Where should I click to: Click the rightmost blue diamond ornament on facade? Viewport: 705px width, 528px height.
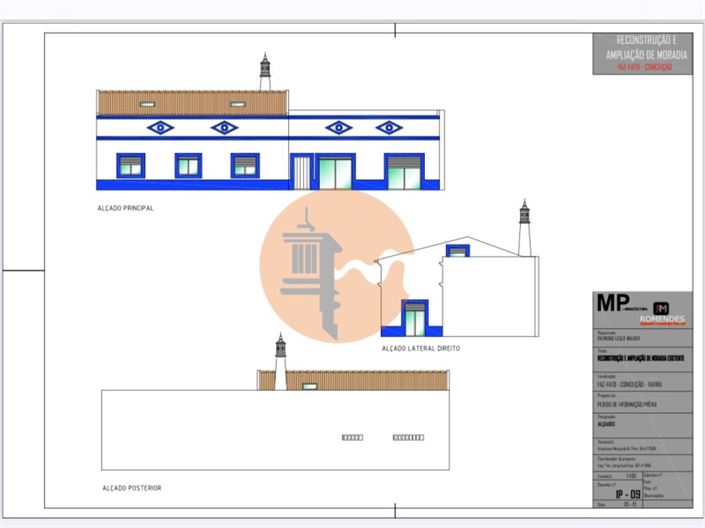[x=389, y=127]
